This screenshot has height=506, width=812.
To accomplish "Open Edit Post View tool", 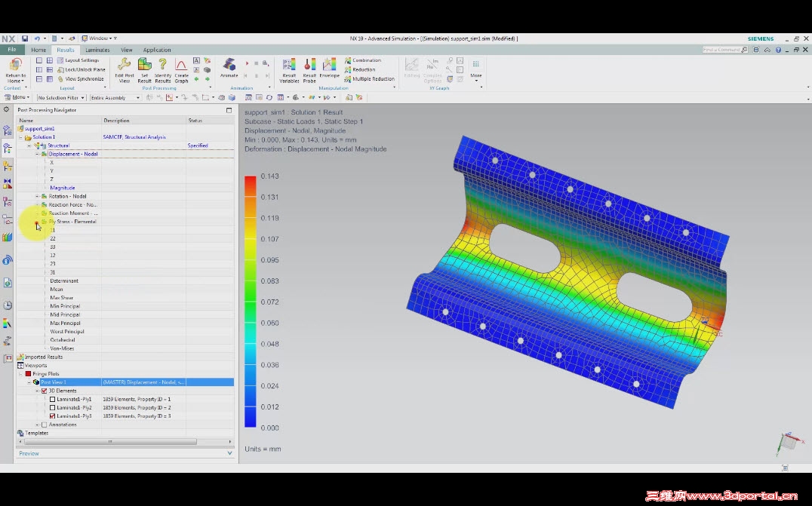I will click(125, 70).
